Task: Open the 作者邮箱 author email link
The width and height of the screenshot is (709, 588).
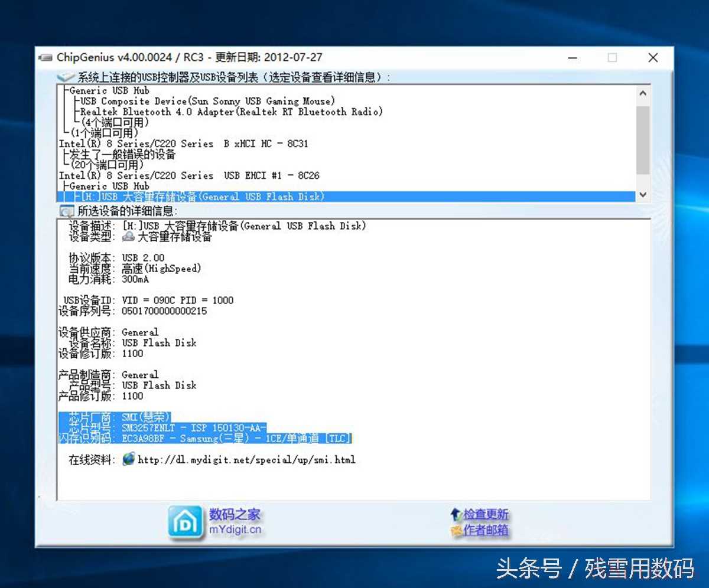Action: (486, 530)
